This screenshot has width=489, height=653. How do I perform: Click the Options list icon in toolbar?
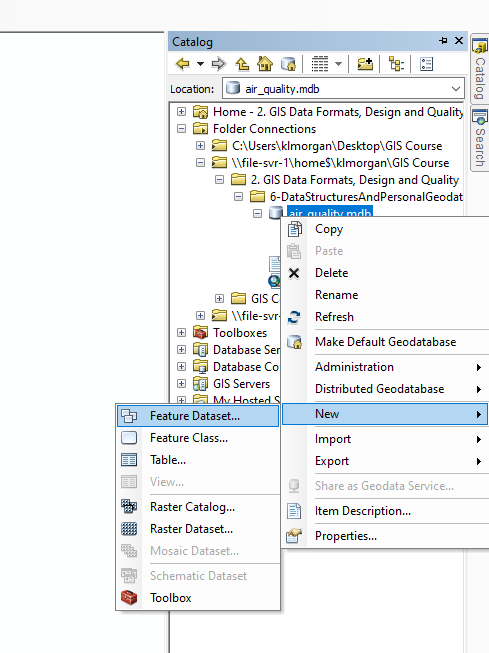(427, 64)
